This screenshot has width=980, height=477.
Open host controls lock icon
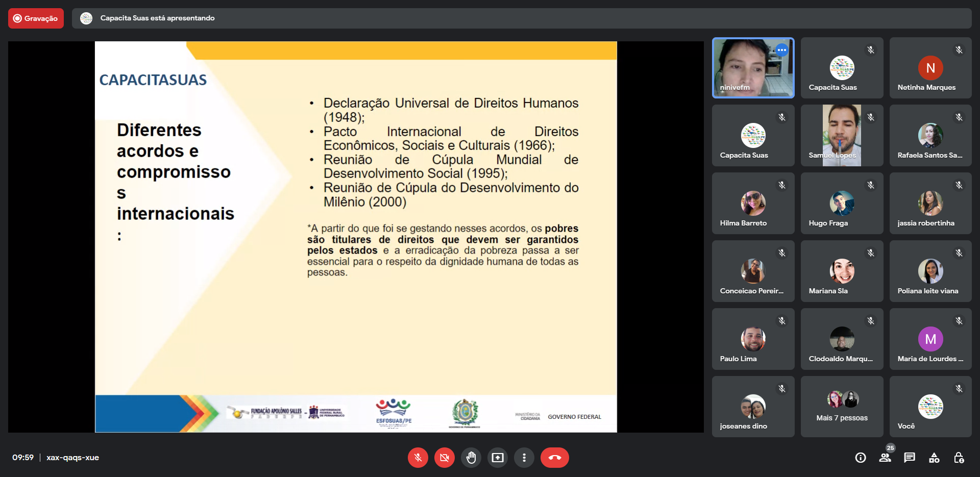959,458
